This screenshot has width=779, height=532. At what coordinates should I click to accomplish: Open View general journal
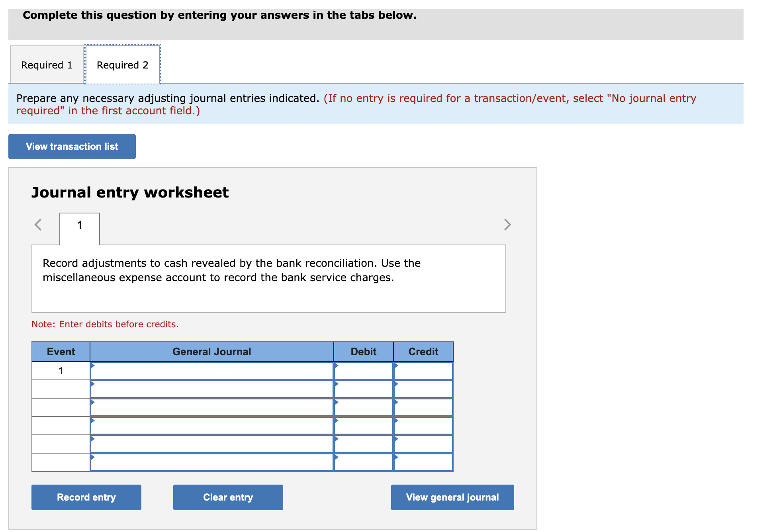(452, 497)
